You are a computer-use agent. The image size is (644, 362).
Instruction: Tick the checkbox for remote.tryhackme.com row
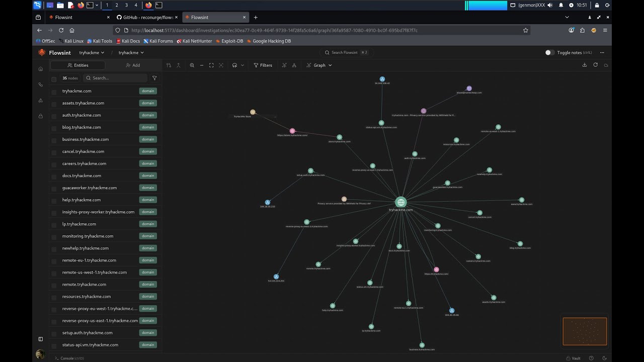54,285
